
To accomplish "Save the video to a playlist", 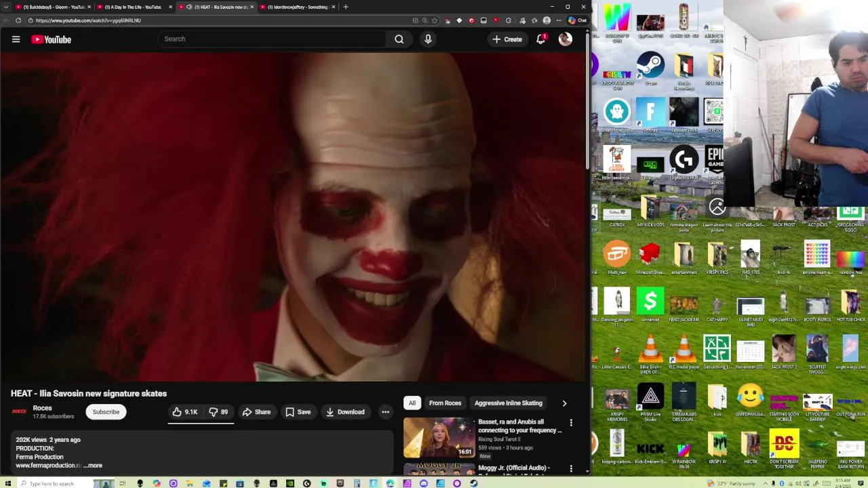I will [298, 412].
